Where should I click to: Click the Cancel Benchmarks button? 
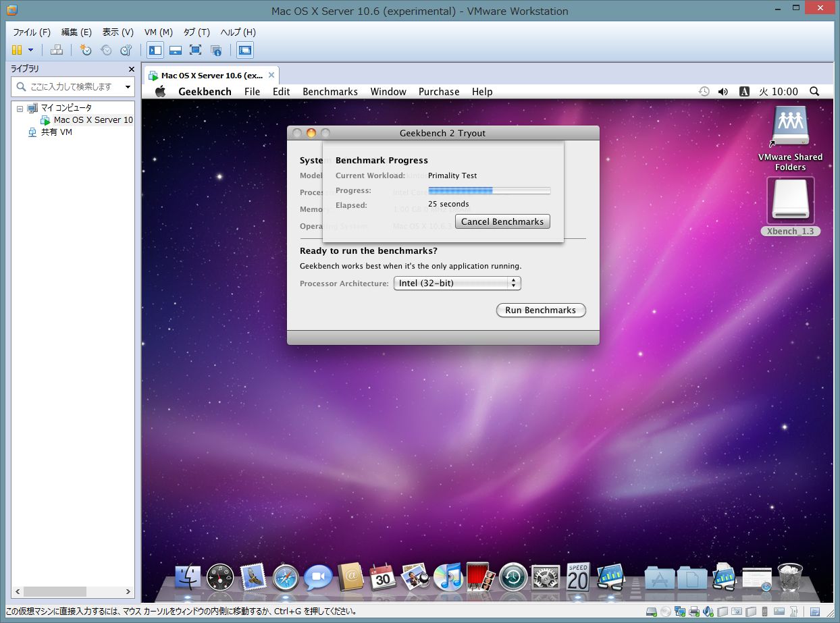click(502, 221)
